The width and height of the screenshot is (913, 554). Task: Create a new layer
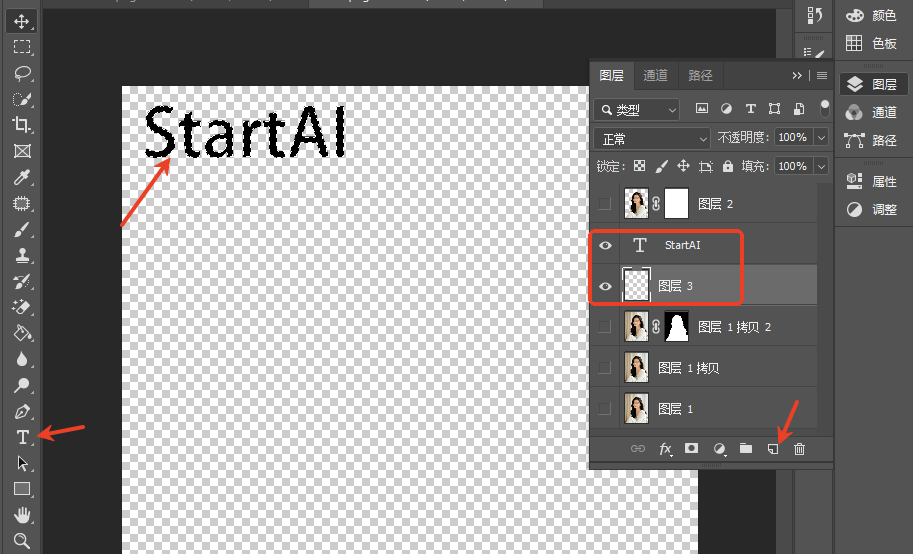pos(773,449)
